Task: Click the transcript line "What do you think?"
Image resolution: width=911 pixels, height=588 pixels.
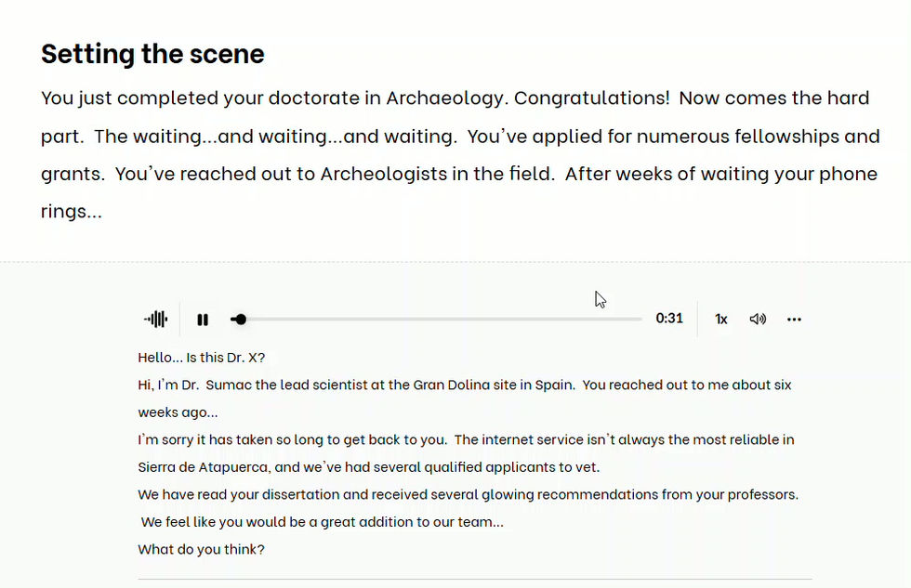Action: click(201, 549)
